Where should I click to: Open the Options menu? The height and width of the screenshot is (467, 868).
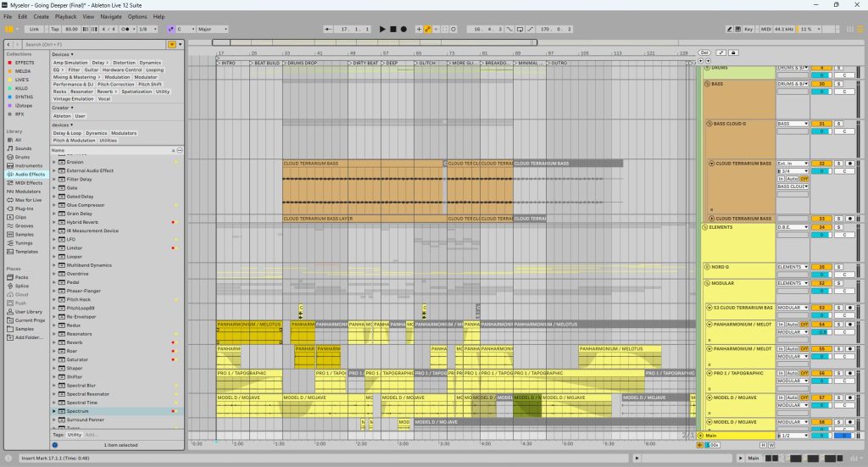137,17
